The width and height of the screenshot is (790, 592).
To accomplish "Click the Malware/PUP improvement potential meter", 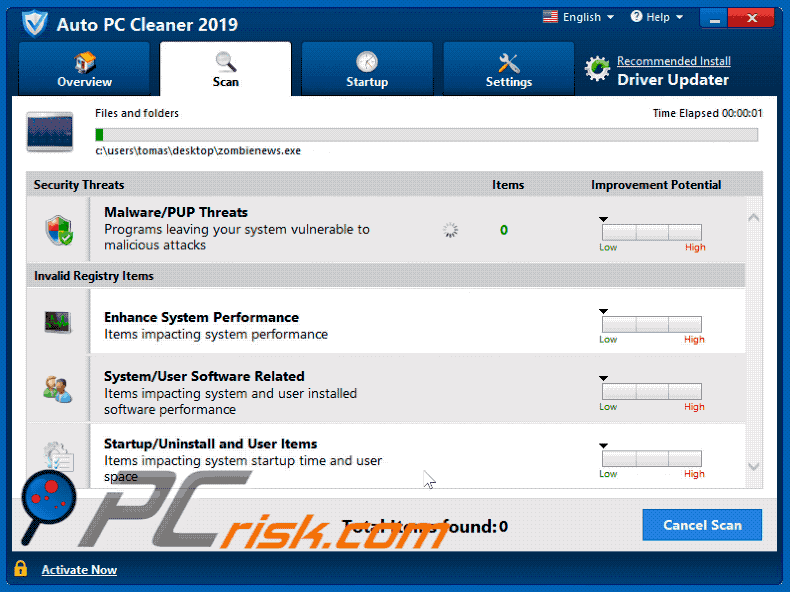I will (x=651, y=233).
